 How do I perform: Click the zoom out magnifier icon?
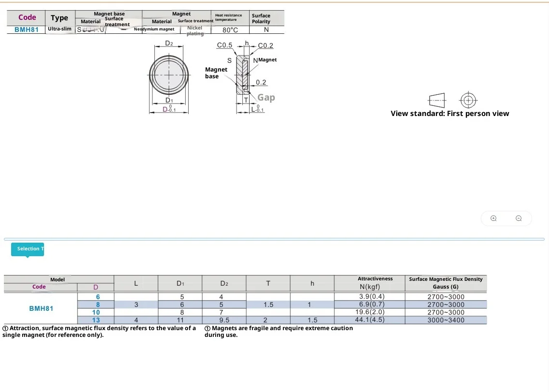coord(519,218)
